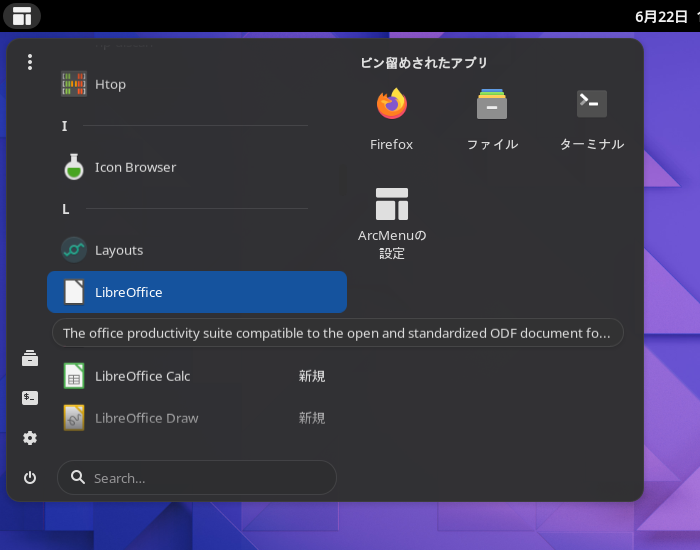The height and width of the screenshot is (550, 700).
Task: Click the sidebar files shortcut icon
Action: (x=30, y=358)
